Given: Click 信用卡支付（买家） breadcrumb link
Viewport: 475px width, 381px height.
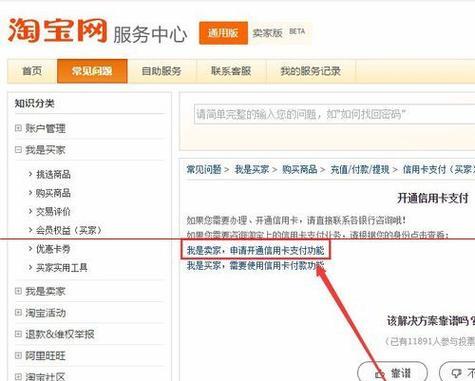Looking at the screenshot, I should pos(439,169).
